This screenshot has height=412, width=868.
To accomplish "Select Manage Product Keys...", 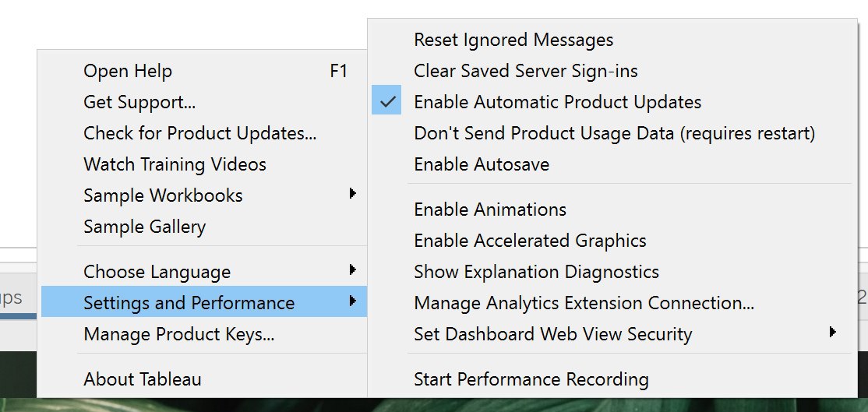I will click(204, 334).
